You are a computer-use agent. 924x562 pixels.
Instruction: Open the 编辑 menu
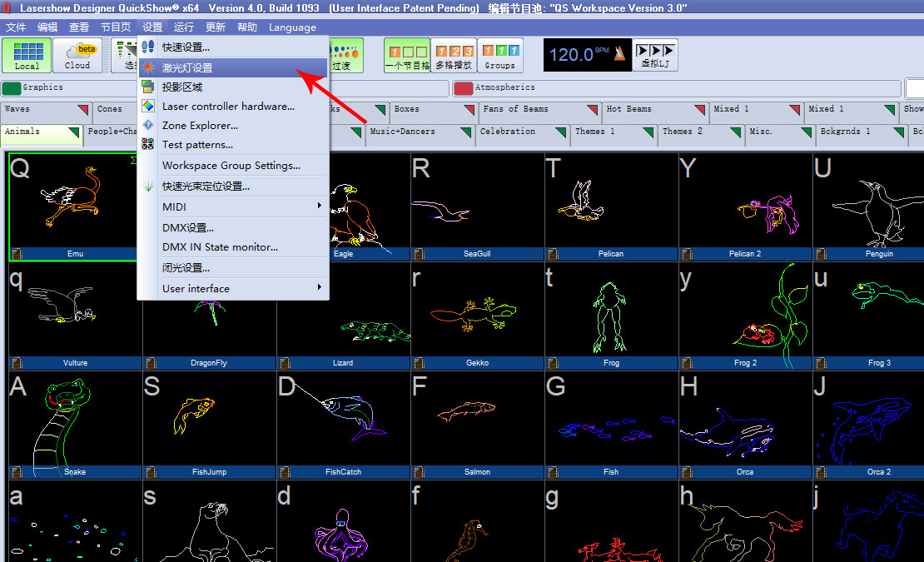[47, 27]
